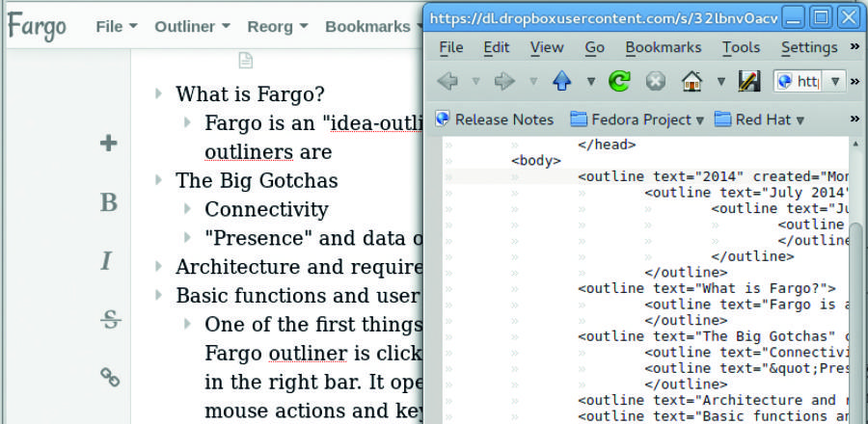868x424 pixels.
Task: Open Fargo's Bookmarks menu
Action: [373, 27]
